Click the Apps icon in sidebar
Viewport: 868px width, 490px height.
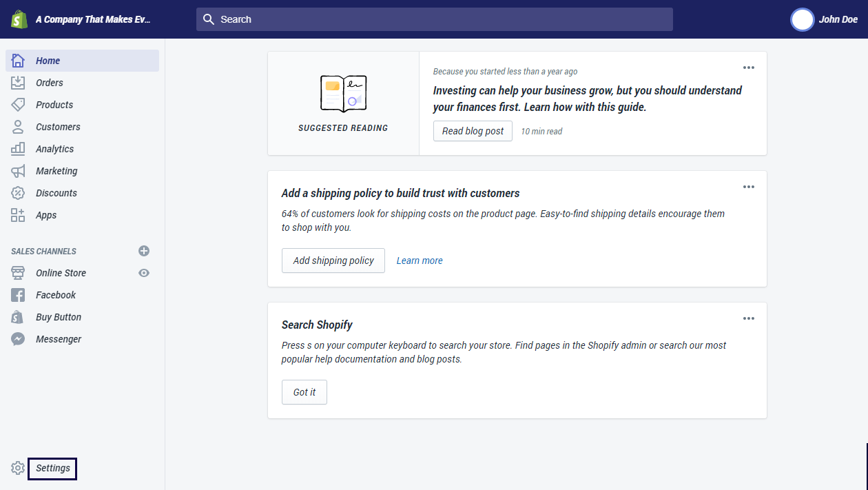pyautogui.click(x=17, y=215)
